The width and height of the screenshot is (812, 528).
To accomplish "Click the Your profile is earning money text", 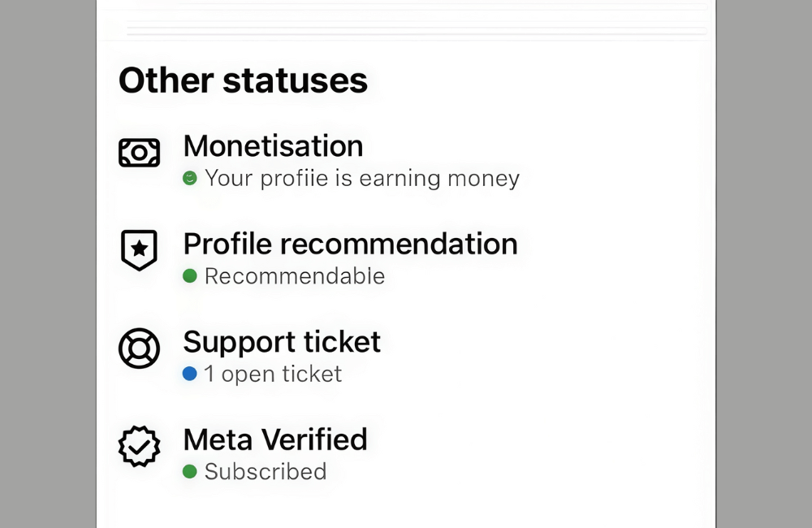I will point(363,178).
